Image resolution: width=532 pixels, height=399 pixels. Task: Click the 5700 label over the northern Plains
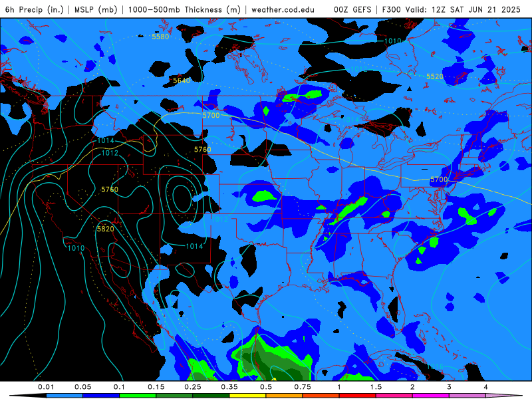pyautogui.click(x=211, y=115)
